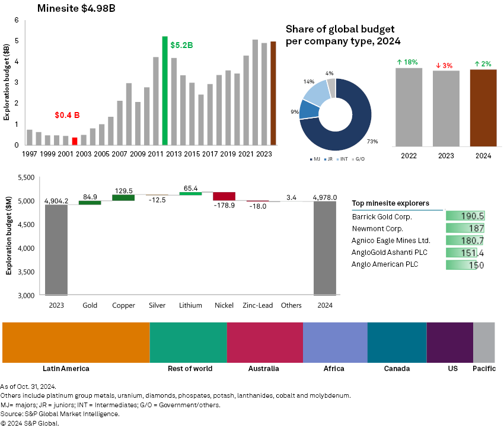Click the purple US region block
Image resolution: width=504 pixels, height=428 pixels.
tap(449, 343)
